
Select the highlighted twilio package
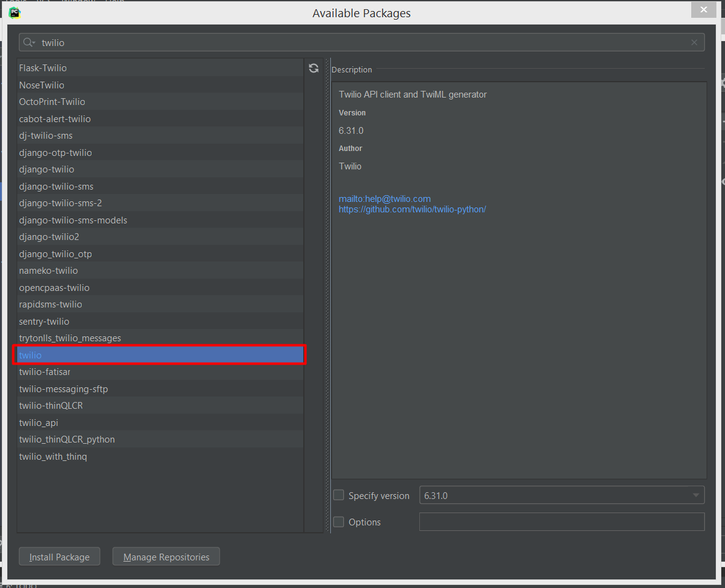160,355
